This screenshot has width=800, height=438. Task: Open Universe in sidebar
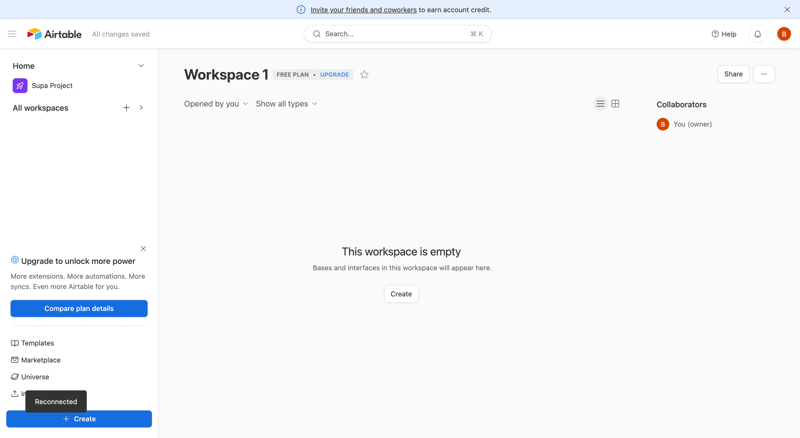tap(35, 377)
